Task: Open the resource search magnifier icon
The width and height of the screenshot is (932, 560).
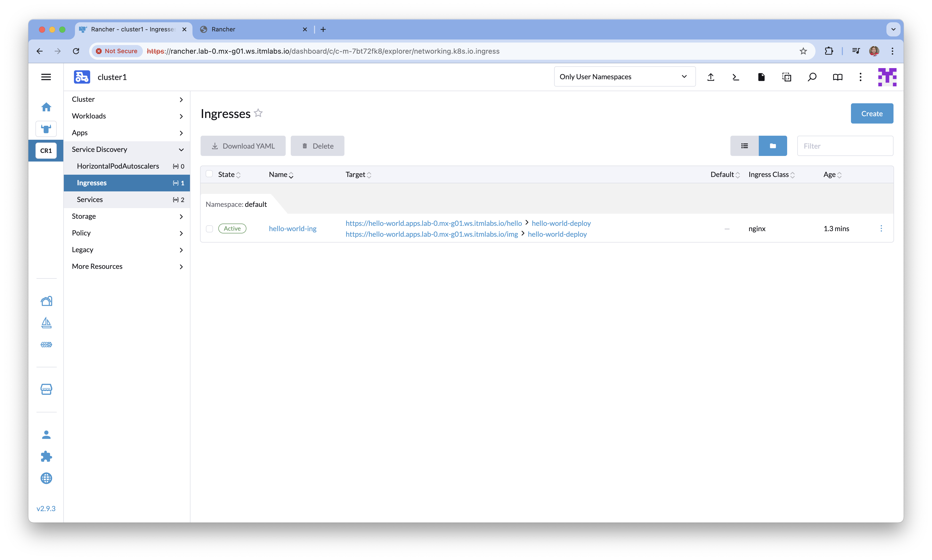Action: (x=812, y=77)
